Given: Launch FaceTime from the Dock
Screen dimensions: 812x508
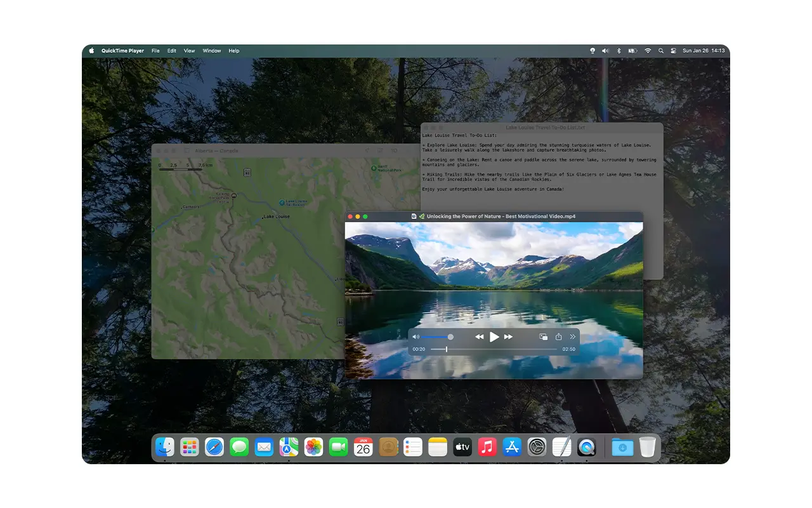Looking at the screenshot, I should (338, 447).
